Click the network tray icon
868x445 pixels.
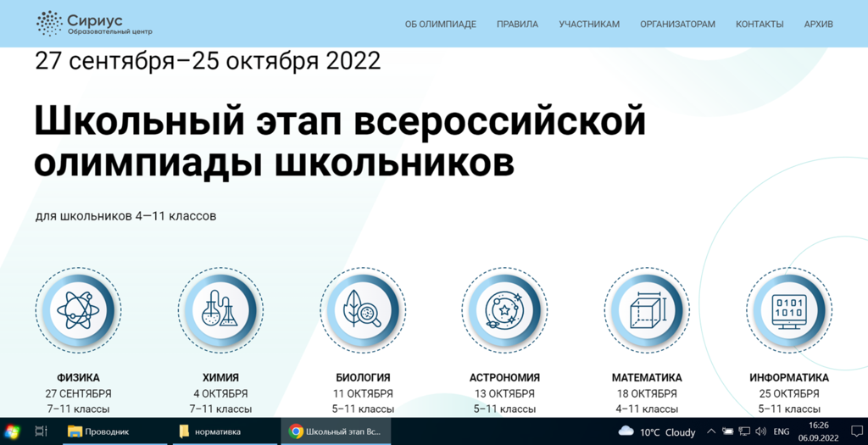pos(744,431)
